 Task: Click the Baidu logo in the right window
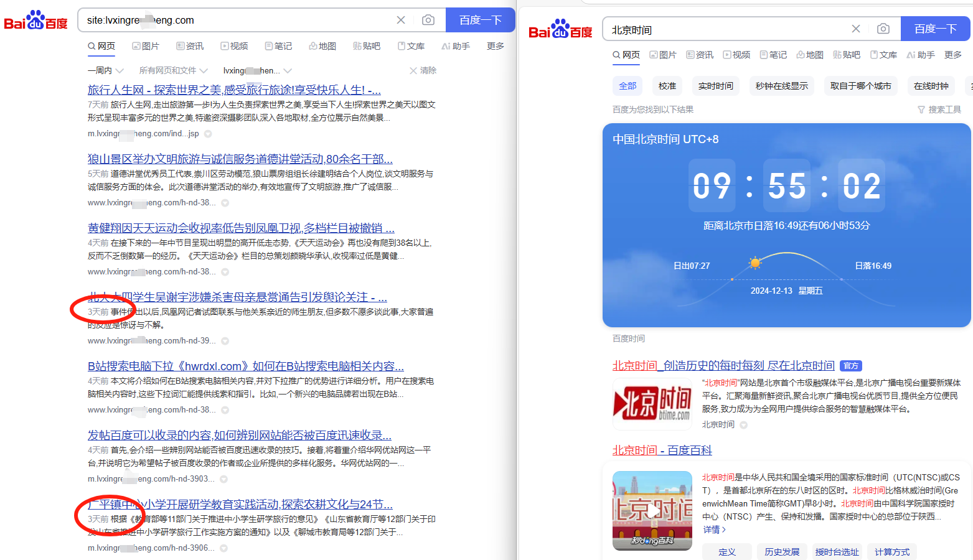(x=560, y=29)
